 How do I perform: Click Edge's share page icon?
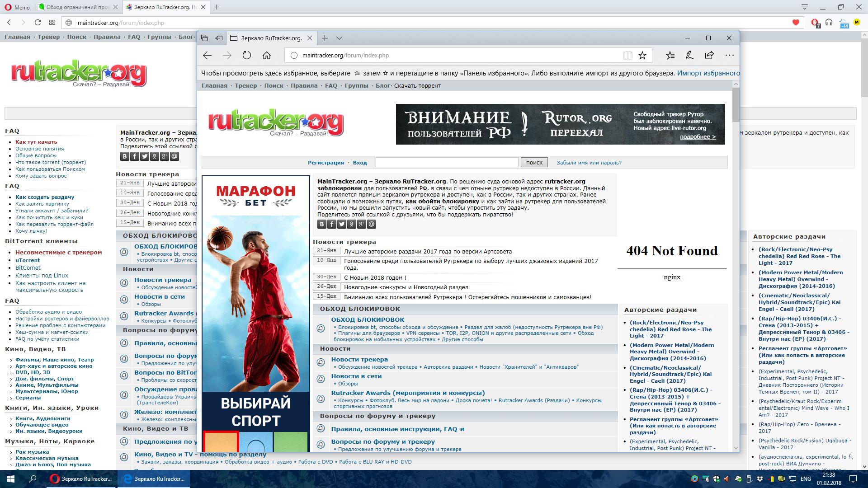(x=709, y=55)
